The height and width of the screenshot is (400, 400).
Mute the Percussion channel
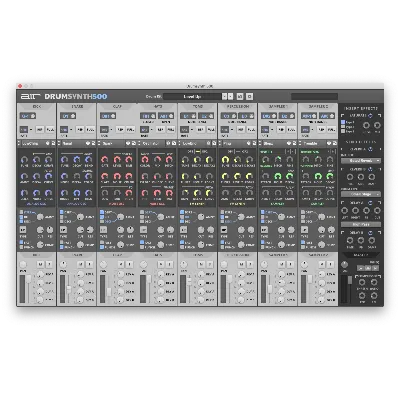tap(241, 264)
